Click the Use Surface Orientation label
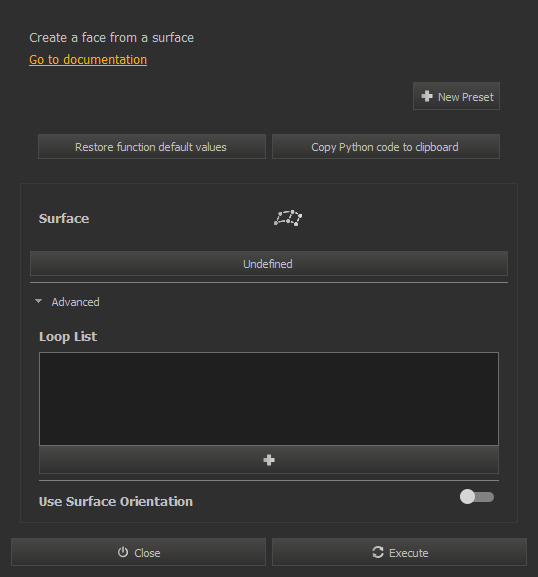The width and height of the screenshot is (538, 577). click(116, 502)
